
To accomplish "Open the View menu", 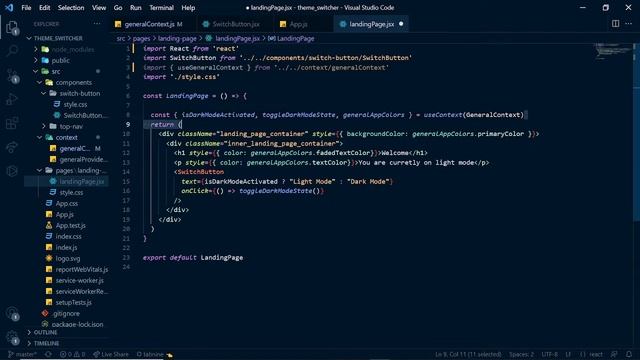I will [x=99, y=7].
